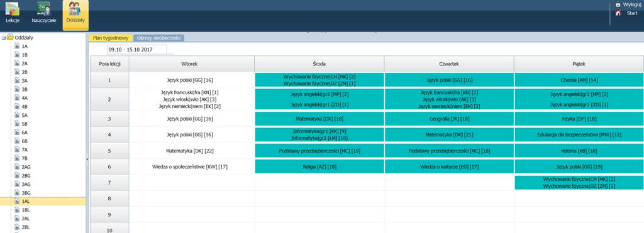
Task: Click the Oddziały folder icon
Action: [x=10, y=37]
